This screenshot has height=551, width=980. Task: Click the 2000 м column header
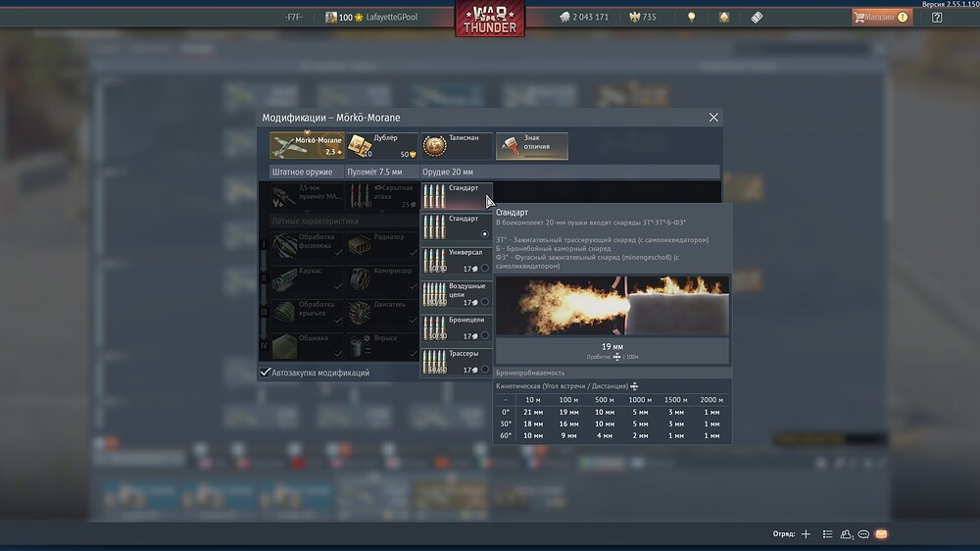pyautogui.click(x=711, y=400)
